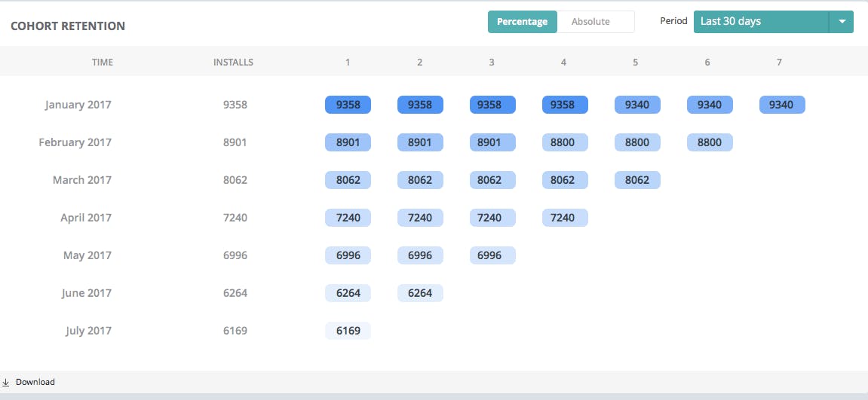The height and width of the screenshot is (400, 868).
Task: Click February 2017 cell showing 8800 in period 4
Action: click(564, 142)
